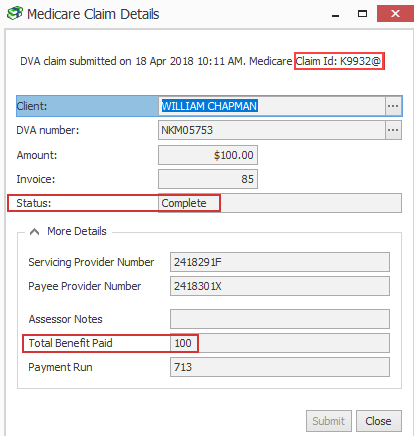Click the Close button
414x436 pixels.
click(x=379, y=421)
